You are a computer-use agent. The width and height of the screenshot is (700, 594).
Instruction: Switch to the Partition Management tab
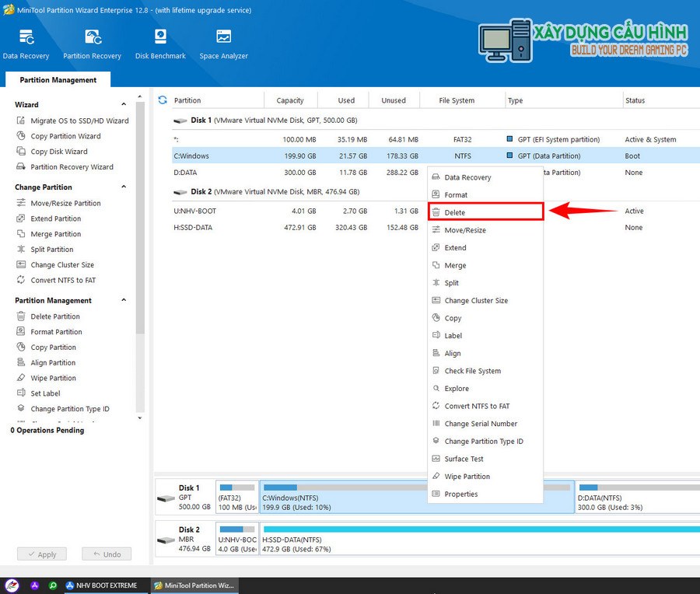[x=58, y=80]
